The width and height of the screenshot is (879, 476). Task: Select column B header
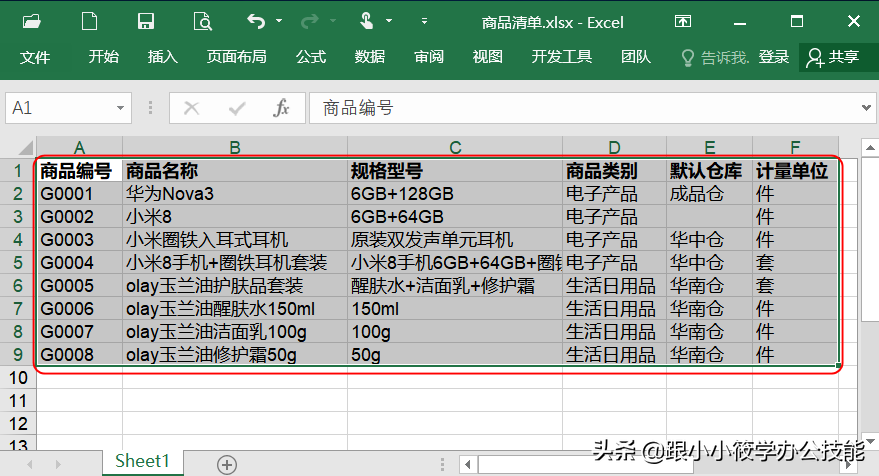pyautogui.click(x=235, y=147)
